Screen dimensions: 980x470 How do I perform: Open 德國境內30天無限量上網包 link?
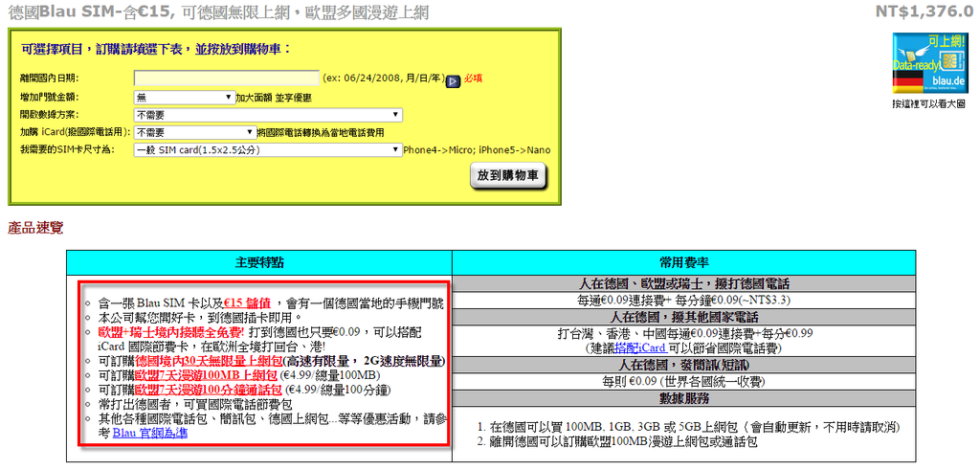point(208,361)
